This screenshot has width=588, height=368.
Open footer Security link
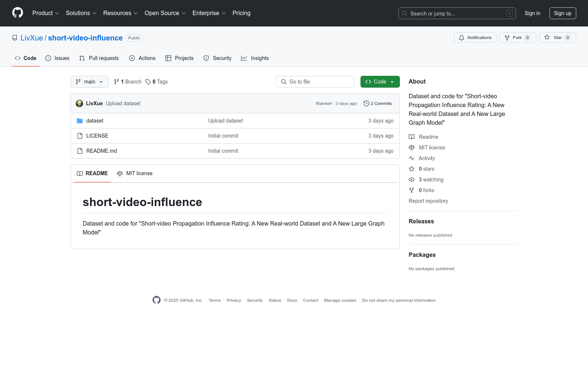tap(255, 300)
